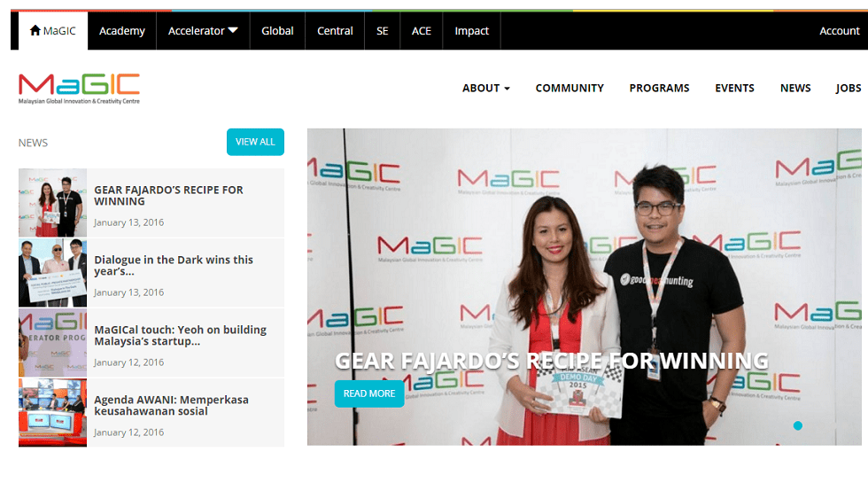Click Agenda AWANI news thumbnail

click(52, 413)
